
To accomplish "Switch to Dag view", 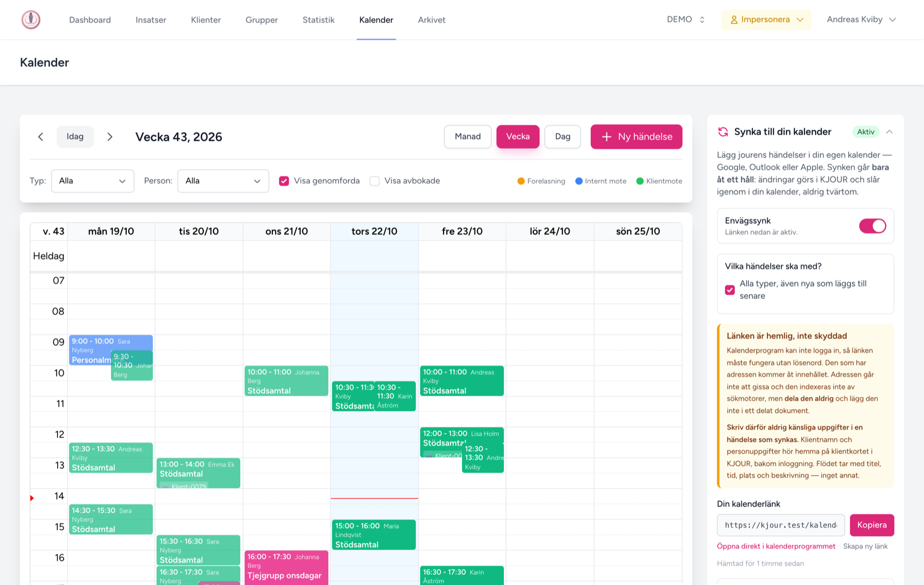I will [x=563, y=136].
